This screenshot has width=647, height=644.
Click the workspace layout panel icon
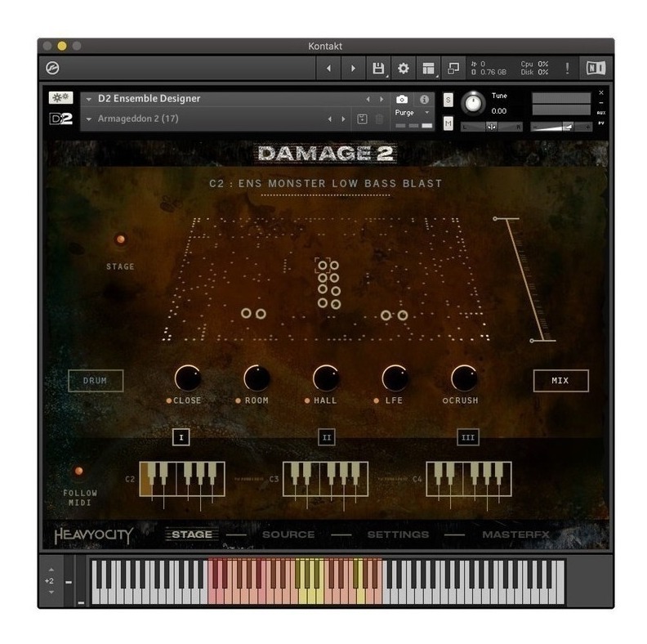[428, 69]
